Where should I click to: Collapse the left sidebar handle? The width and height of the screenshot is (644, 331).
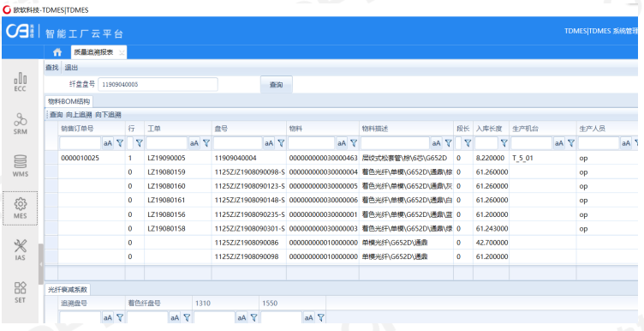pos(40,264)
